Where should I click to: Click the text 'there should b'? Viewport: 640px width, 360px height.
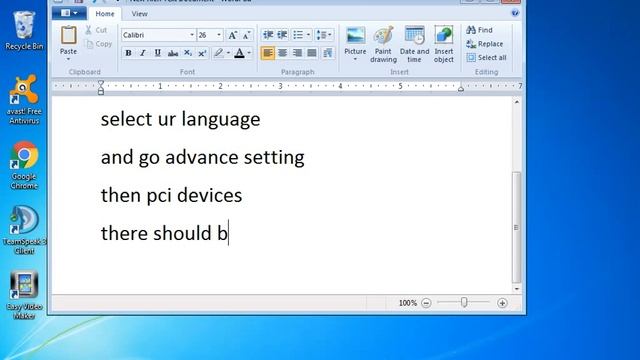click(164, 233)
